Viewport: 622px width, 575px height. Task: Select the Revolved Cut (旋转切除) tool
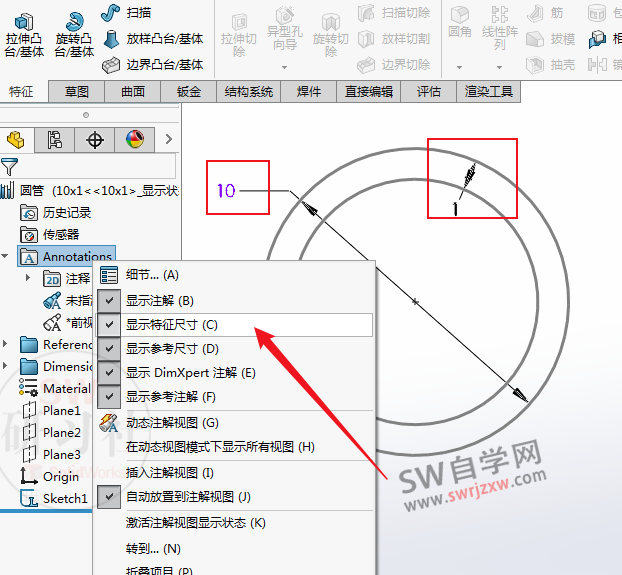(331, 36)
